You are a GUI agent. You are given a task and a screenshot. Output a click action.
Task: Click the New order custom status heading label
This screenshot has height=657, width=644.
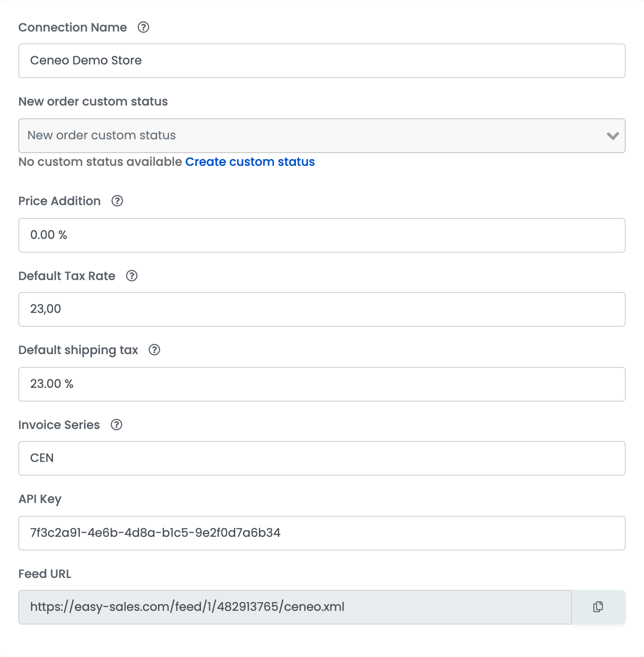93,101
